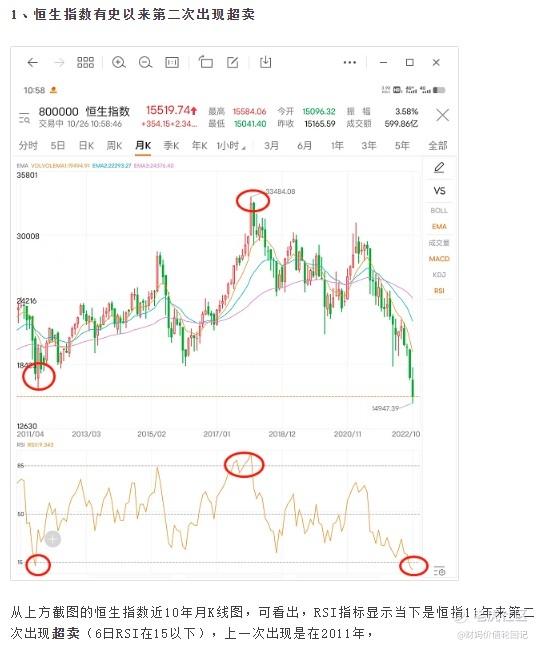
Task: Zoom in with the magnifier plus icon
Action: click(x=119, y=63)
